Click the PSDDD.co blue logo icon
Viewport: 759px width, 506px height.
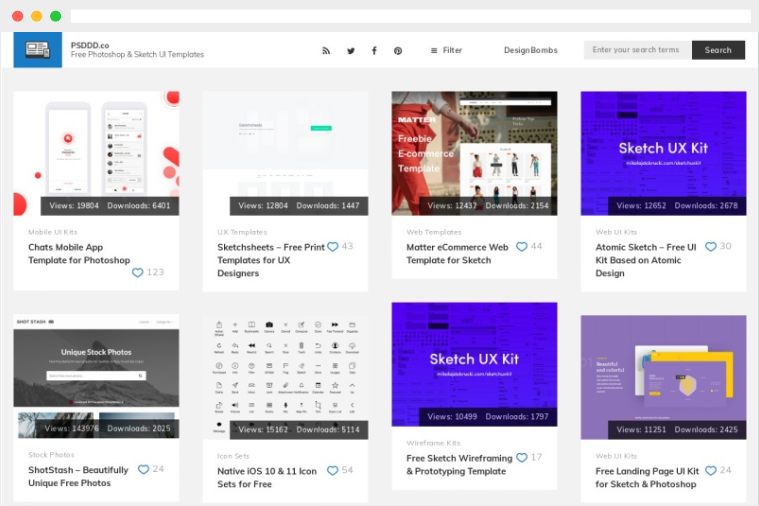pos(38,50)
